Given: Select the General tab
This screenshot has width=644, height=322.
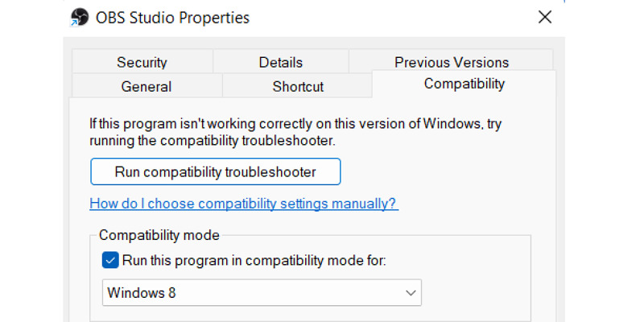Looking at the screenshot, I should click(147, 86).
